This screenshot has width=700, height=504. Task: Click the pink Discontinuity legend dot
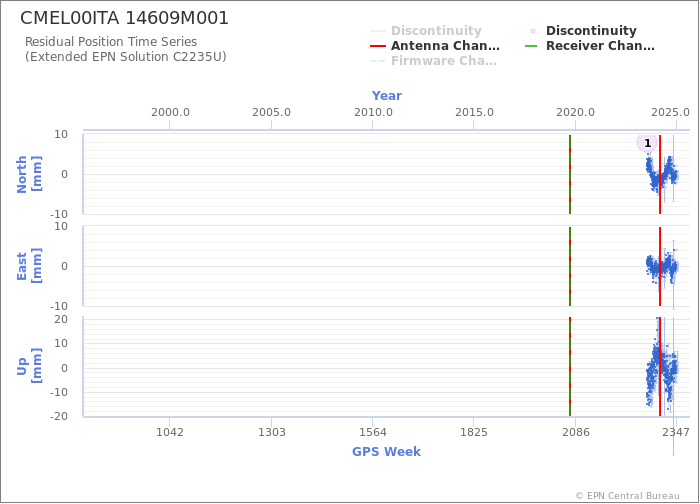coord(533,31)
